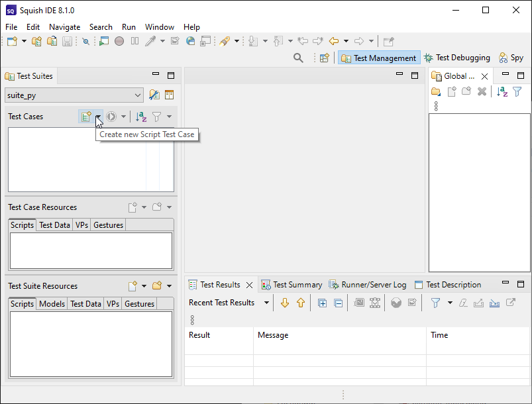Image resolution: width=532 pixels, height=404 pixels.
Task: Toggle the filter in Global Scripts panel
Action: tap(517, 92)
